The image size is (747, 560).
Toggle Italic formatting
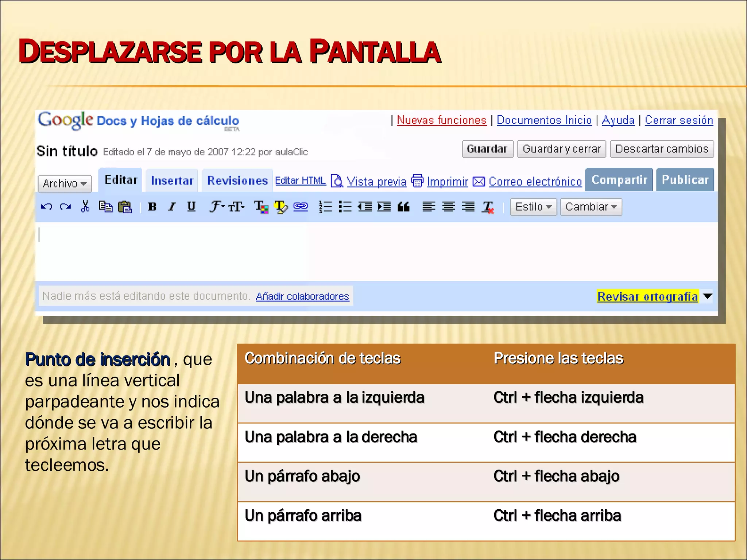(172, 207)
